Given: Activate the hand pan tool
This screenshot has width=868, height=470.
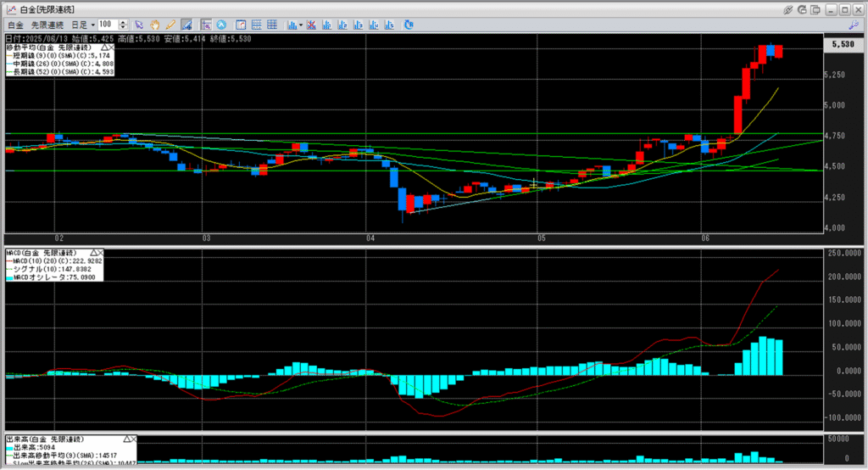Looking at the screenshot, I should pos(155,25).
